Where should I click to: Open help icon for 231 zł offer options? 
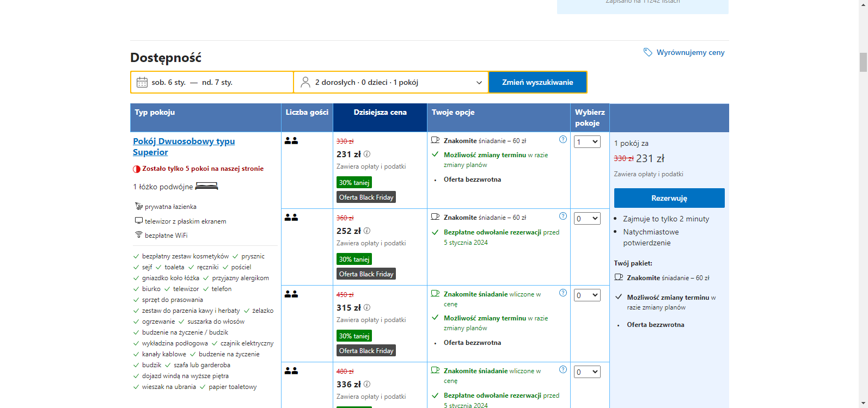pos(563,139)
